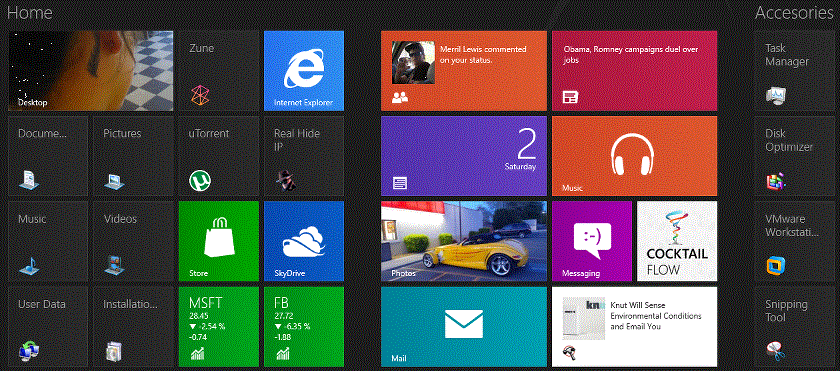
Task: Open the Videos library icon
Action: point(115,265)
